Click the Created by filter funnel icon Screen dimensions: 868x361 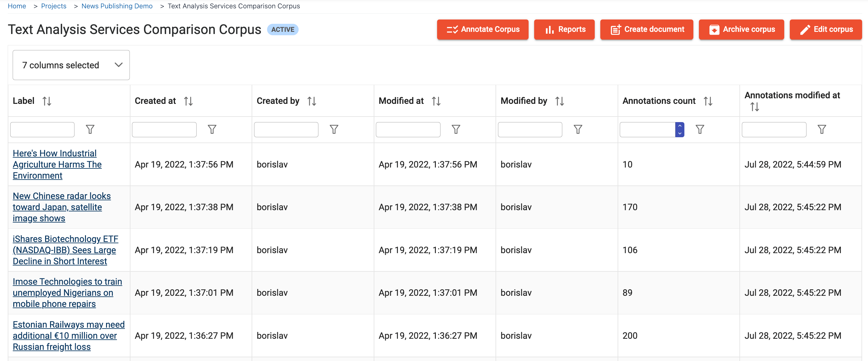[x=334, y=130]
